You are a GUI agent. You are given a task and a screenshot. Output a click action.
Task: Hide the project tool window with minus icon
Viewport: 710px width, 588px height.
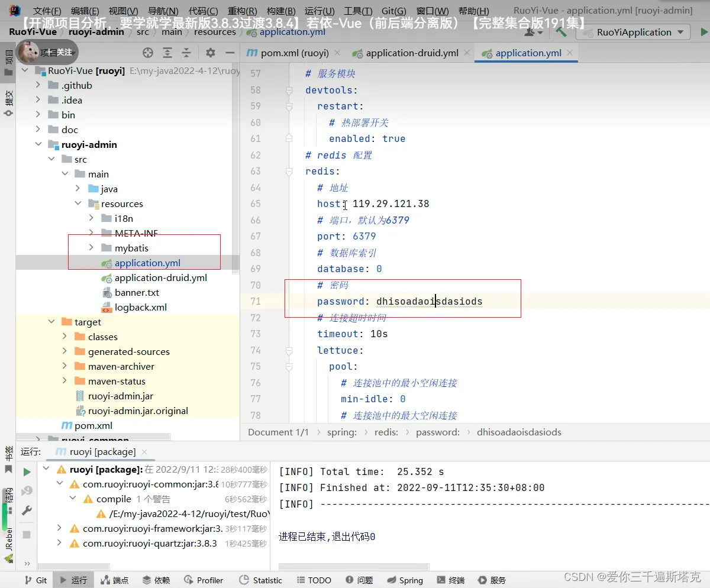(x=230, y=53)
